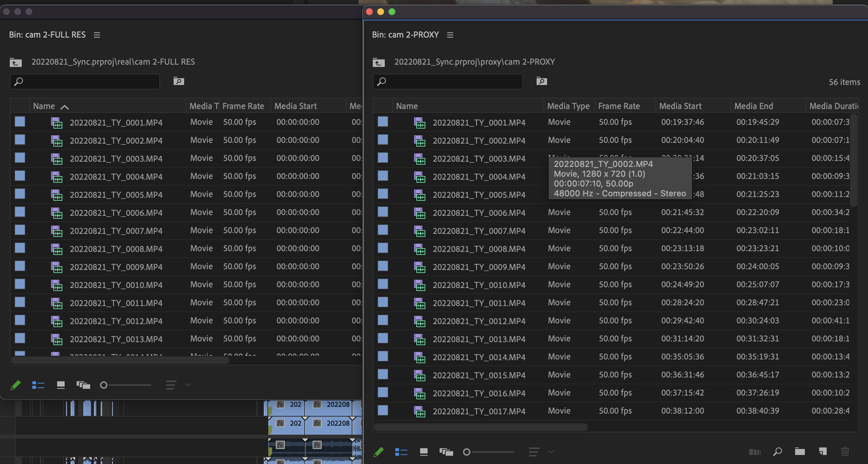Image resolution: width=868 pixels, height=464 pixels.
Task: Select the List View icon in the proxy bin
Action: 401,452
